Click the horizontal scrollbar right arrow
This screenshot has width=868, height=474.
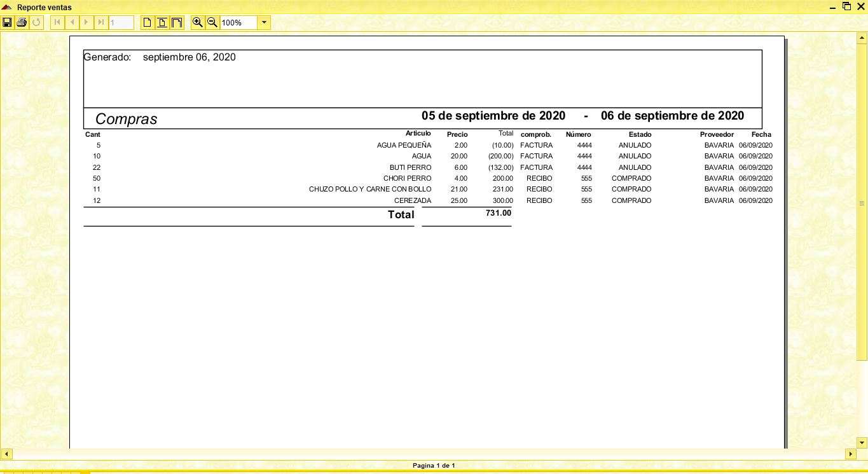pyautogui.click(x=851, y=454)
